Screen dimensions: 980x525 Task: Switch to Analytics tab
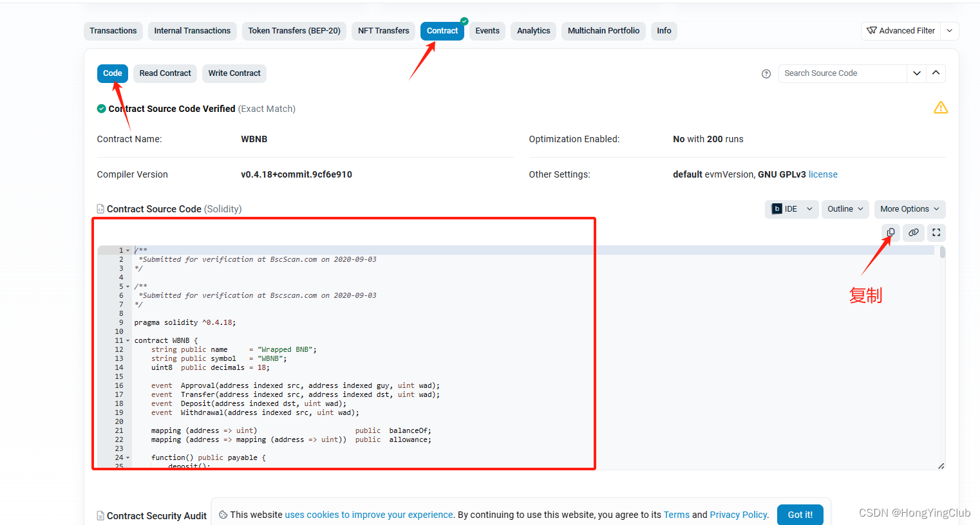534,31
